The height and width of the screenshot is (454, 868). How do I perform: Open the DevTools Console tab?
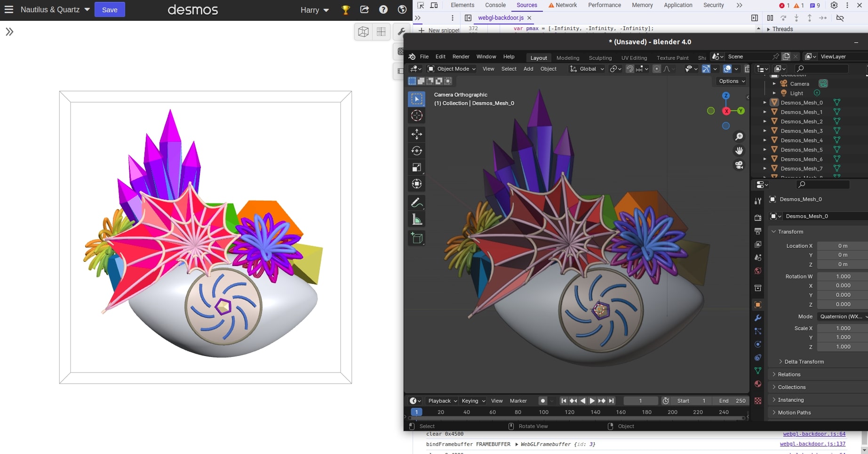(x=495, y=5)
